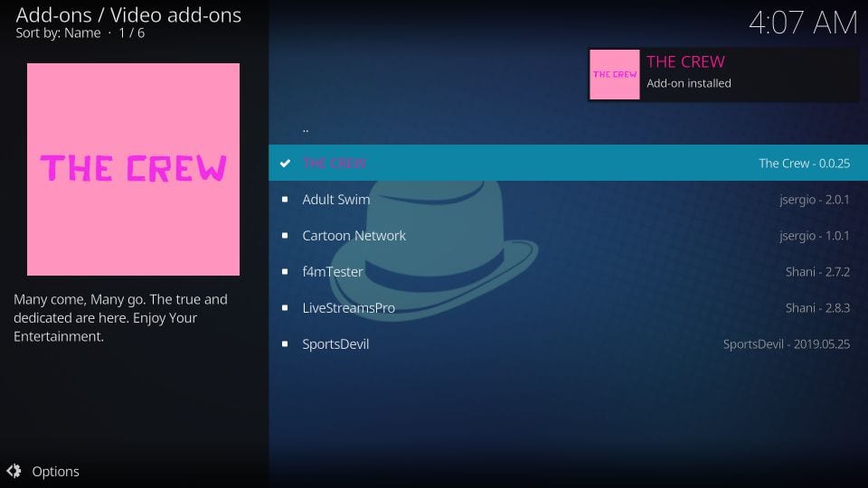
Task: Click the checkmark beside THE CREW
Action: (285, 164)
